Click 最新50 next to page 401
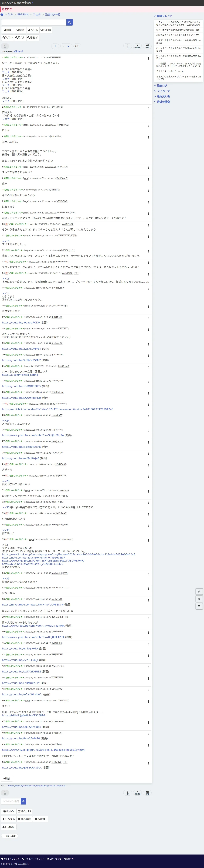This screenshot has width=204, height=868. pyautogui.click(x=137, y=46)
